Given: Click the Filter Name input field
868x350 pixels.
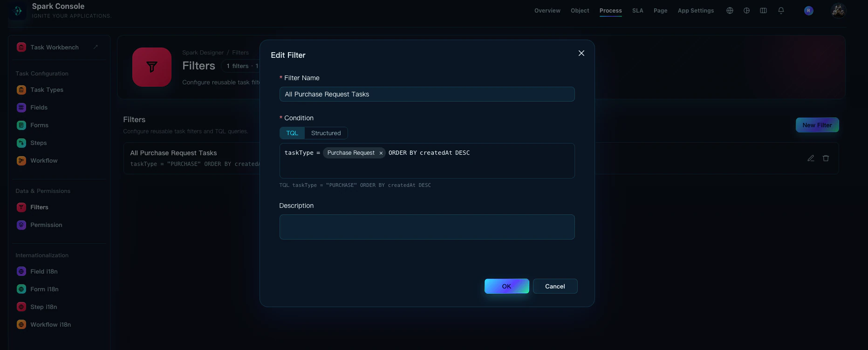Looking at the screenshot, I should [x=427, y=94].
